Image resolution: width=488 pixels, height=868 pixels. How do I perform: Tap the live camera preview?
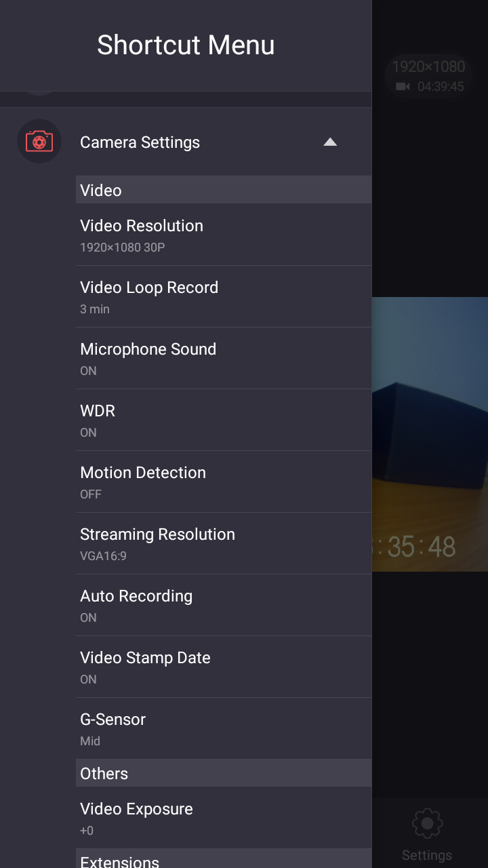(430, 434)
